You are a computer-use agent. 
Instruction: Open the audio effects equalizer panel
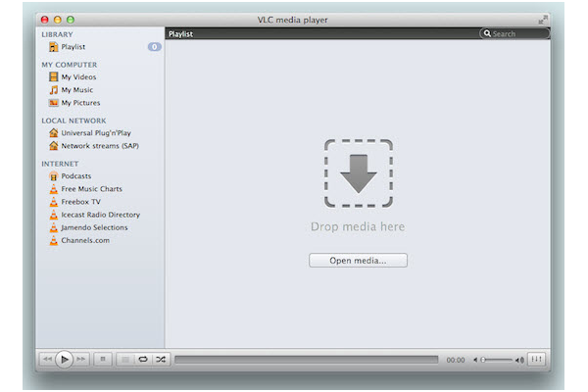coord(538,360)
